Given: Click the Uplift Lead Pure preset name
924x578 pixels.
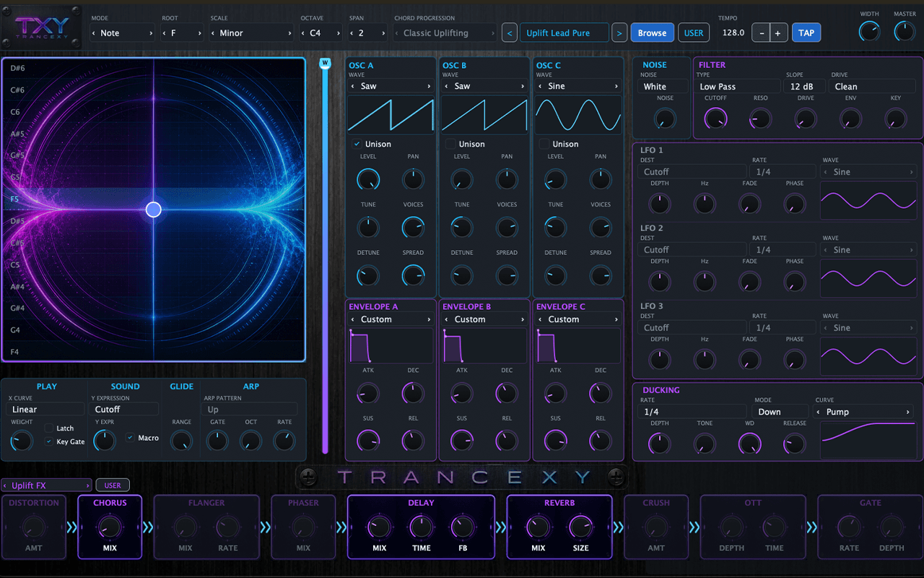Looking at the screenshot, I should point(565,33).
